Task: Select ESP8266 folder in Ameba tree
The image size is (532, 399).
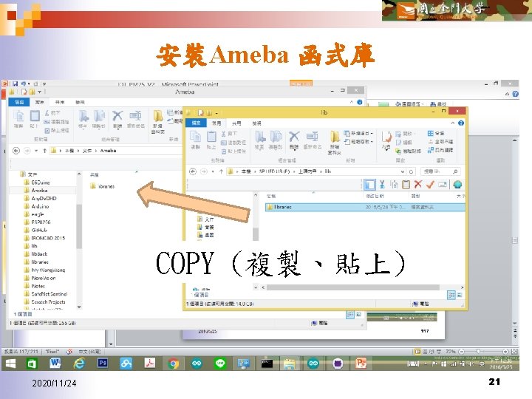Action: pyautogui.click(x=38, y=222)
